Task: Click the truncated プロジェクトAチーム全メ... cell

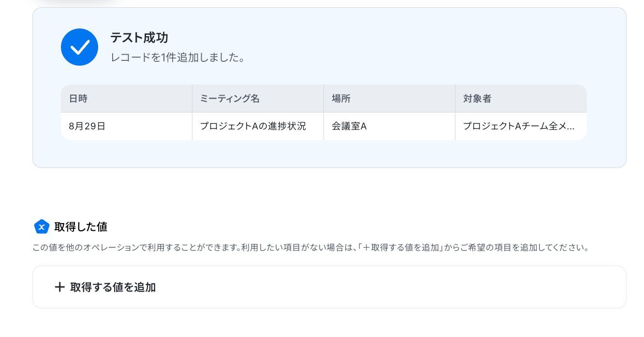Action: 521,126
